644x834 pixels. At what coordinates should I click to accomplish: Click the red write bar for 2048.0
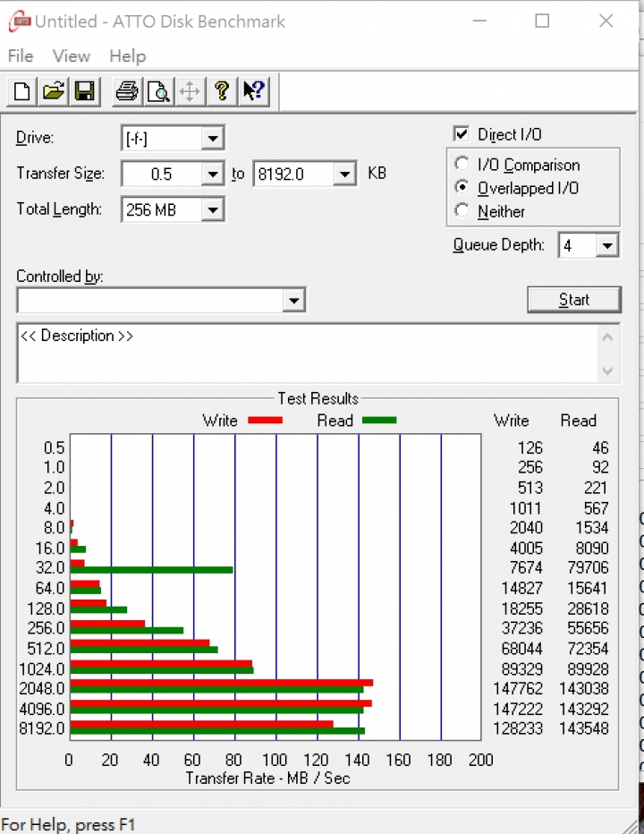coord(221,683)
